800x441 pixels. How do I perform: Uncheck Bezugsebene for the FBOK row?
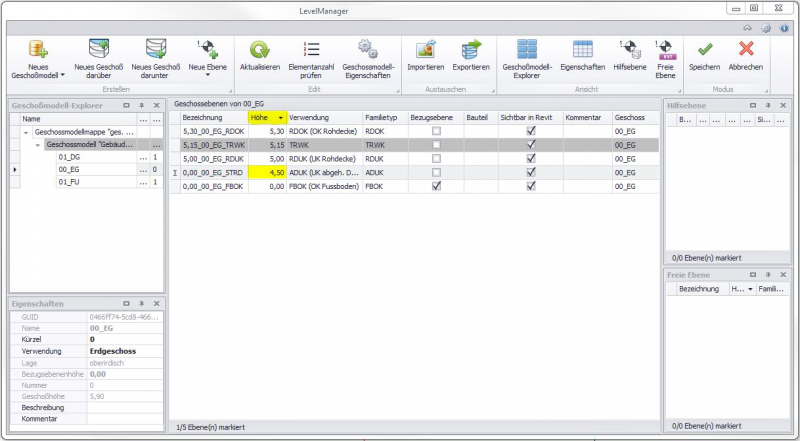click(x=435, y=185)
